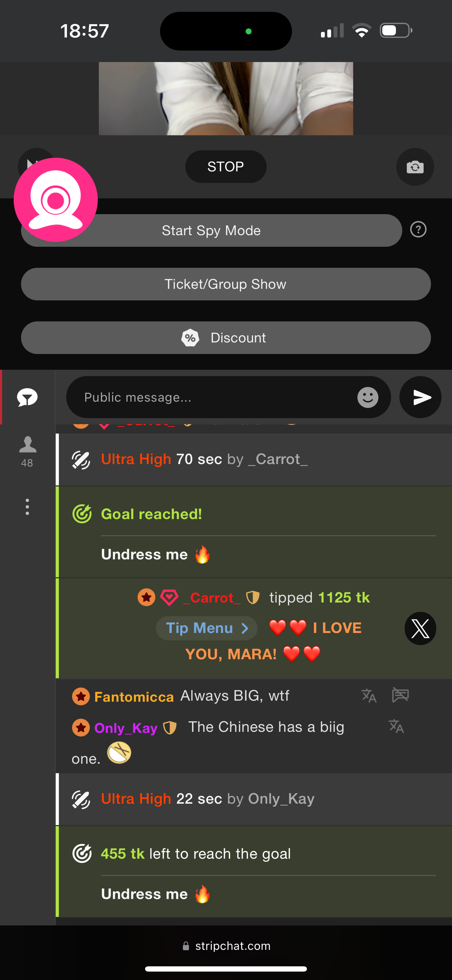
Task: Send the public message arrow button
Action: tap(420, 397)
